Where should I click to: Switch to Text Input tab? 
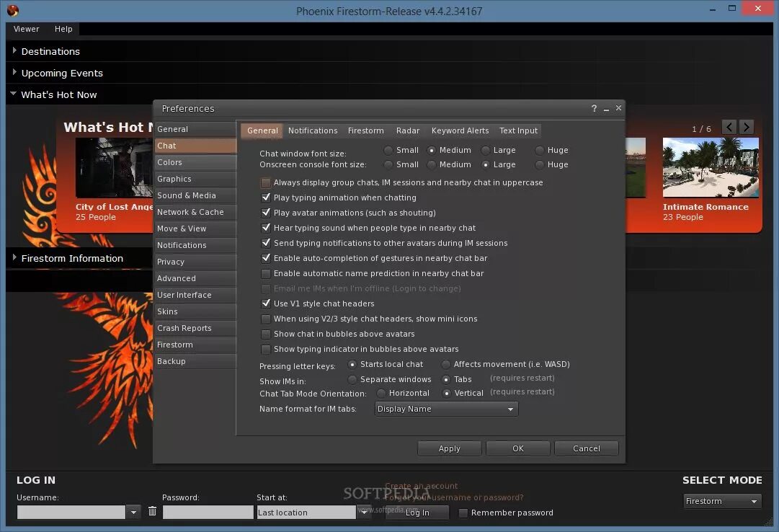tap(518, 130)
